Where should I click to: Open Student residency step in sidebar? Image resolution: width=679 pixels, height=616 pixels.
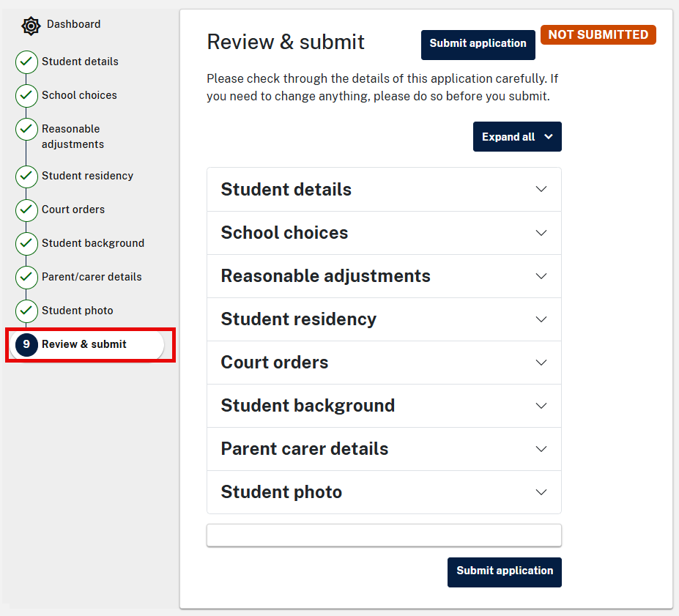click(x=87, y=176)
